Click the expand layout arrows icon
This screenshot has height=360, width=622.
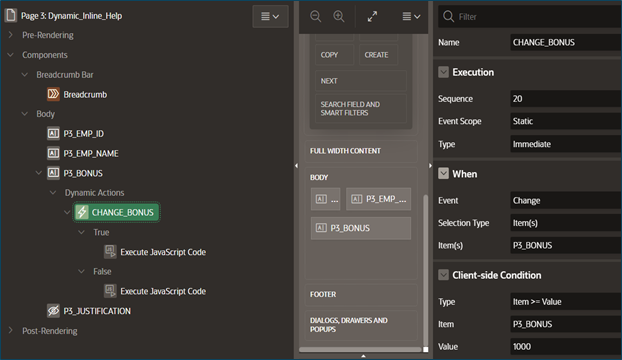(372, 16)
